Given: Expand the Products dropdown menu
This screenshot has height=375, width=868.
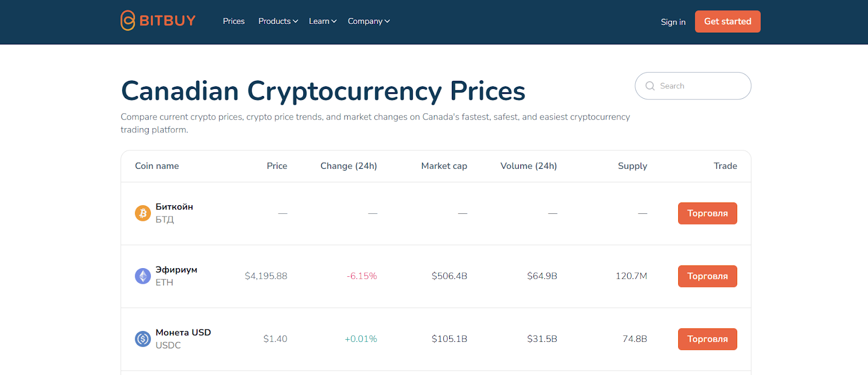Looking at the screenshot, I should point(278,21).
